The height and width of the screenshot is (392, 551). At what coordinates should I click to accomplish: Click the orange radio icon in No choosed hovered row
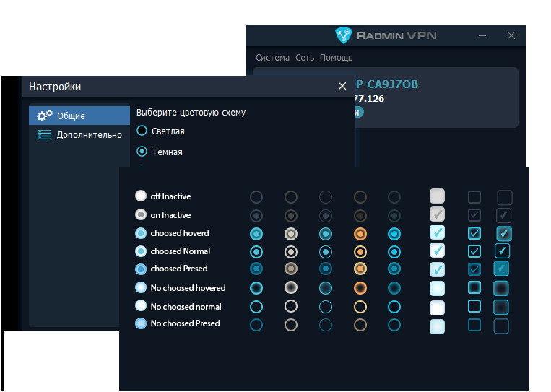(360, 287)
